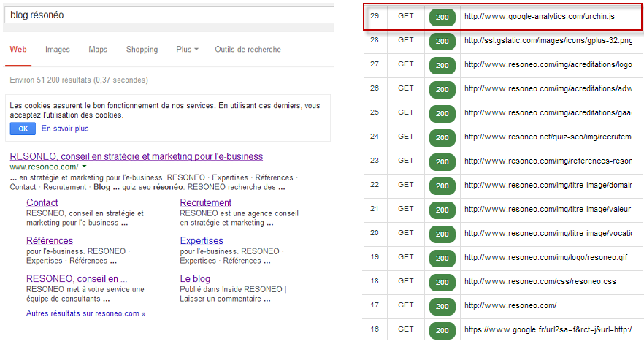The height and width of the screenshot is (344, 644).
Task: Click the search field containing 'blog résonéo'
Action: pos(169,15)
